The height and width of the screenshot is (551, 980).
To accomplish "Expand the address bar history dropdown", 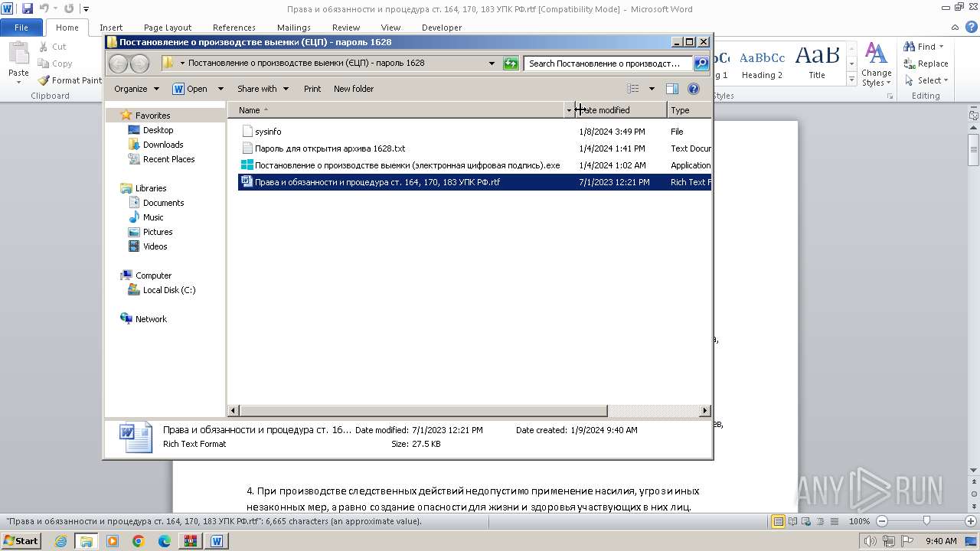I will click(492, 64).
